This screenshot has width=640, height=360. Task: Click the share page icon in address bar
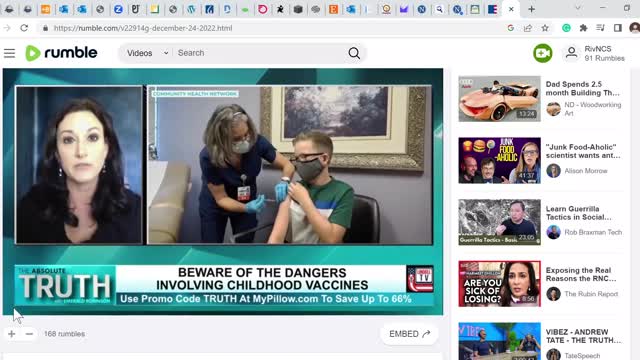click(528, 28)
